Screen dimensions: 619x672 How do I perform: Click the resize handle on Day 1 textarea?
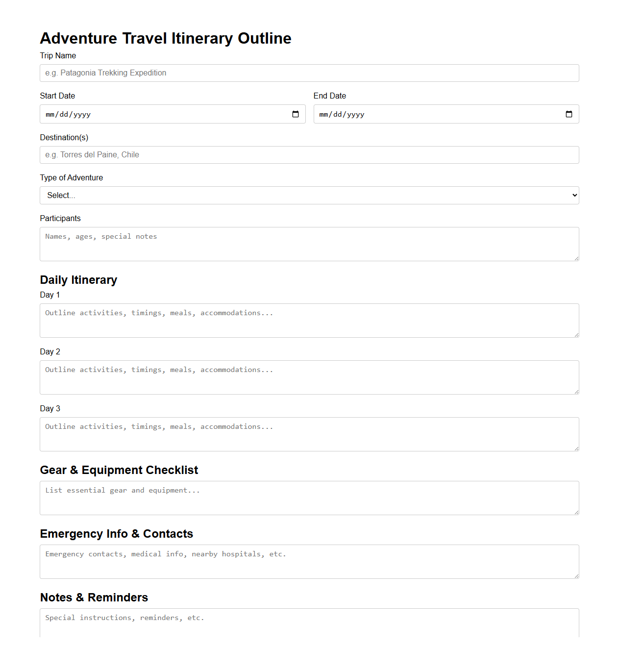pyautogui.click(x=576, y=335)
